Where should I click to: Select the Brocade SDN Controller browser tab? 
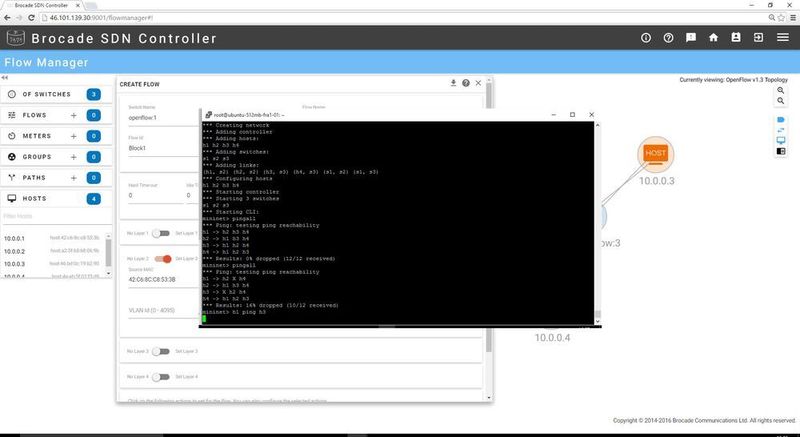pos(41,5)
